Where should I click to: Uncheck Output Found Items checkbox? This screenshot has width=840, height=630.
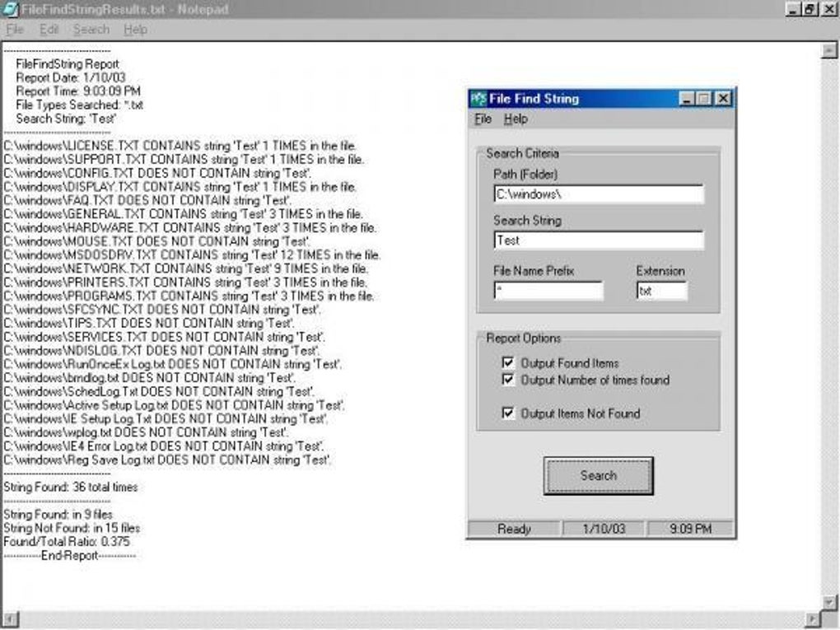[x=508, y=362]
